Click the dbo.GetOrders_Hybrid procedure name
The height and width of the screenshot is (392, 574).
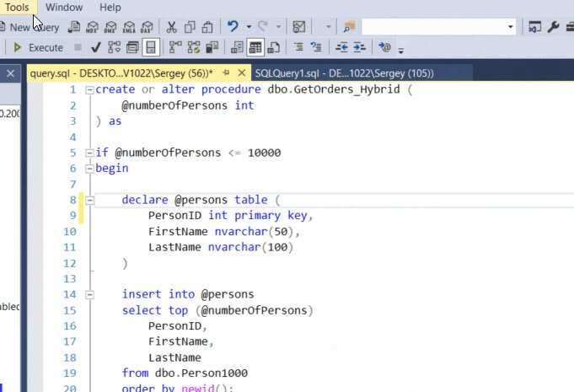click(x=334, y=89)
